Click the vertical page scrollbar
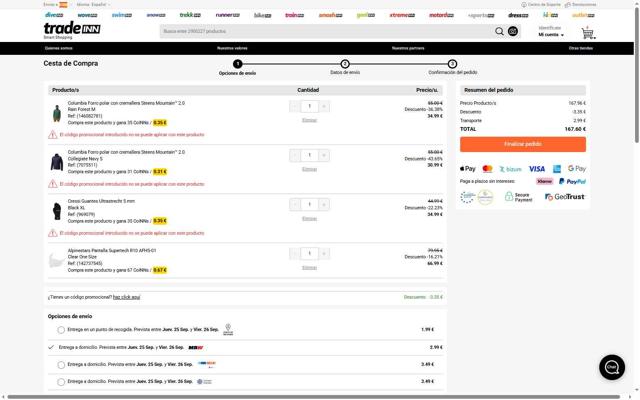Viewport: 640px width, 400px height. click(637, 76)
